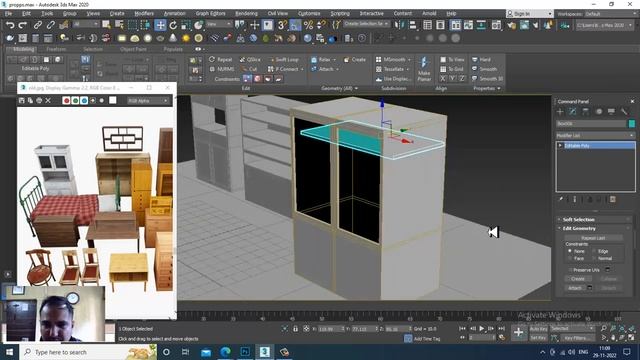Click the cone primitive icon in toolbar
The height and width of the screenshot is (360, 640).
click(173, 38)
